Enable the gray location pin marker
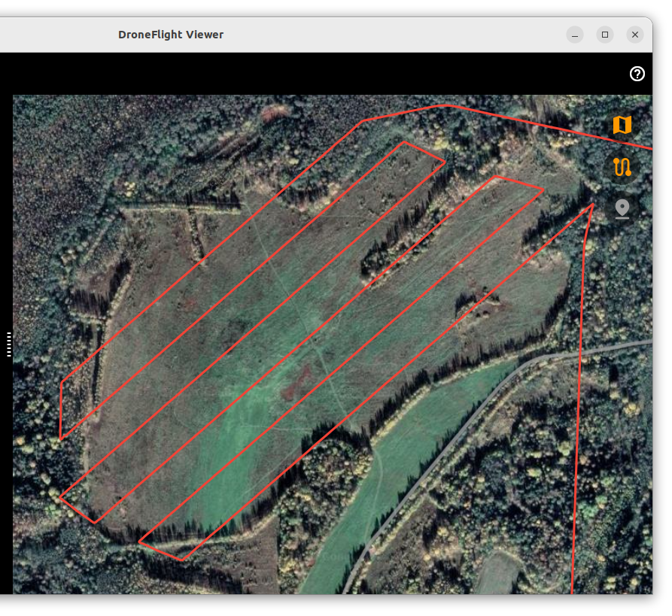This screenshot has height=616, width=672. [622, 208]
